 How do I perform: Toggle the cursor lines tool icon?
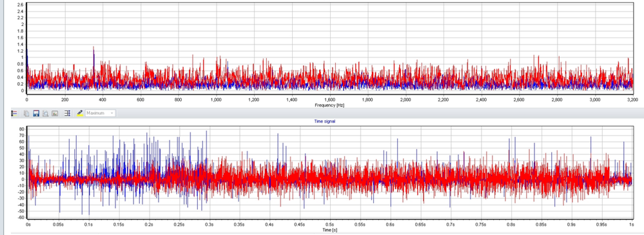pyautogui.click(x=67, y=113)
